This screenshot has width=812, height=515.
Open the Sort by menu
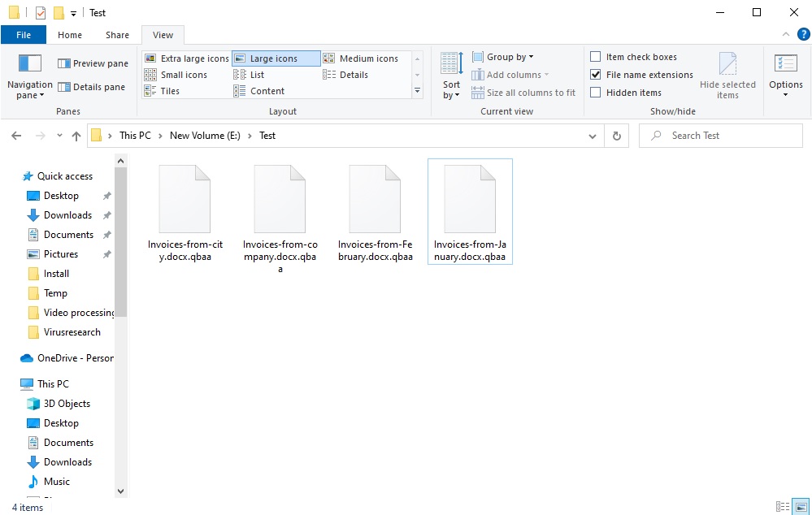451,76
